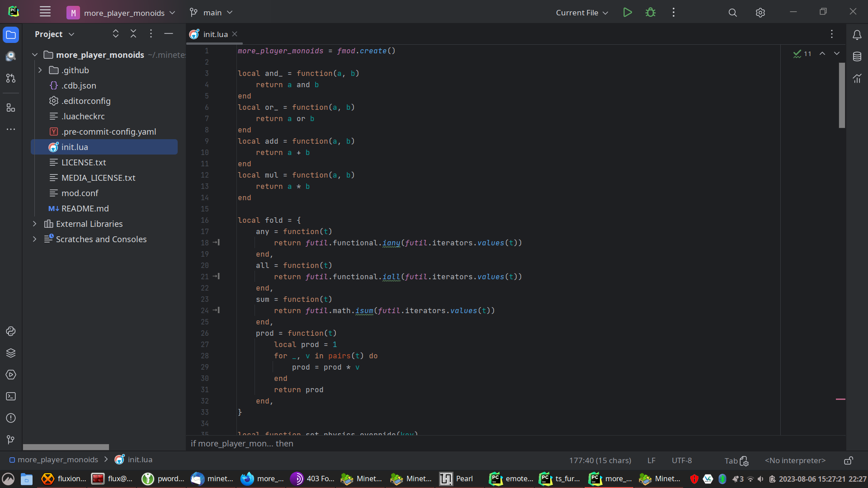
Task: Toggle the read-only lock for the file
Action: pos(848,460)
